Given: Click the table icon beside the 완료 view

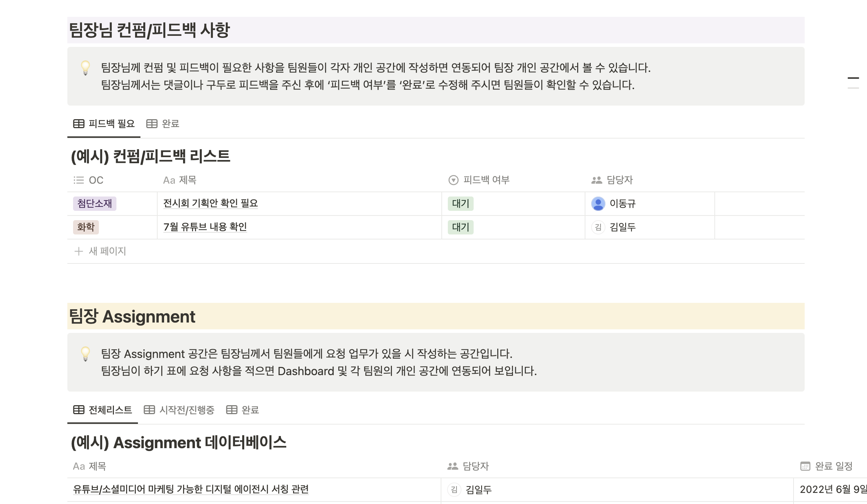Looking at the screenshot, I should (x=151, y=123).
